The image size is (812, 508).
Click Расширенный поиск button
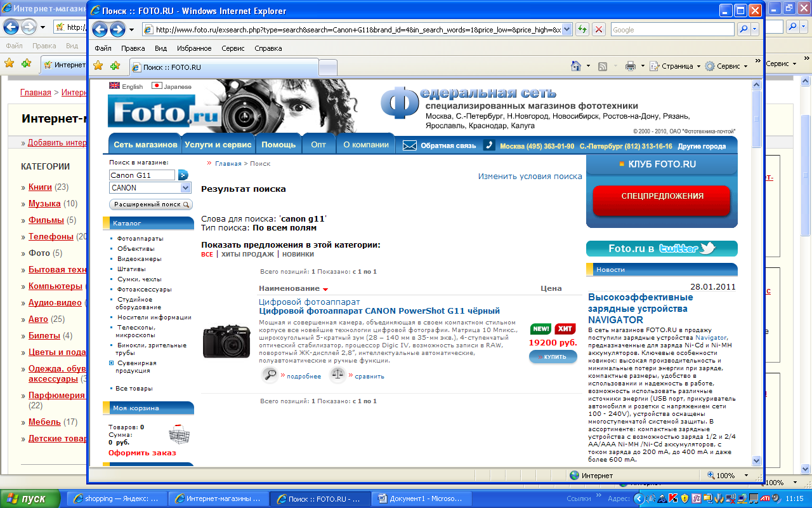[151, 204]
